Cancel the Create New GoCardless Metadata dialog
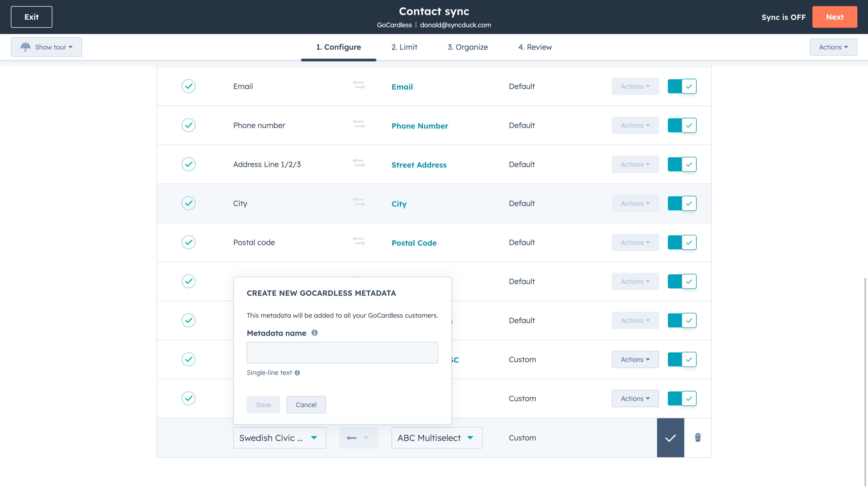Image resolution: width=868 pixels, height=488 pixels. (306, 405)
